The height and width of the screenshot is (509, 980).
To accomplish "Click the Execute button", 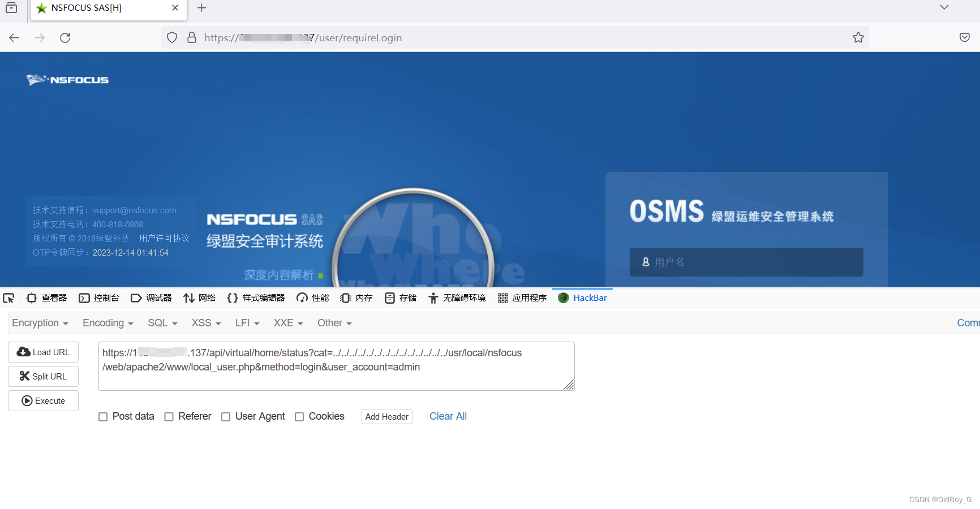I will click(43, 400).
